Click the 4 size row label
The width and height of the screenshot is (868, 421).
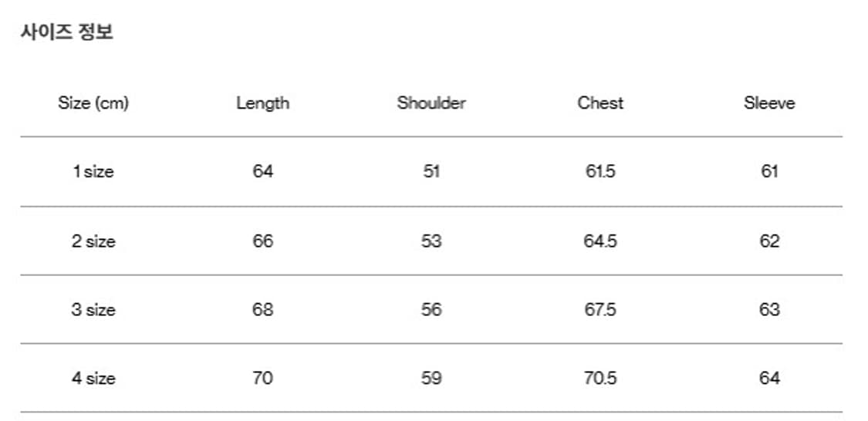tap(93, 378)
